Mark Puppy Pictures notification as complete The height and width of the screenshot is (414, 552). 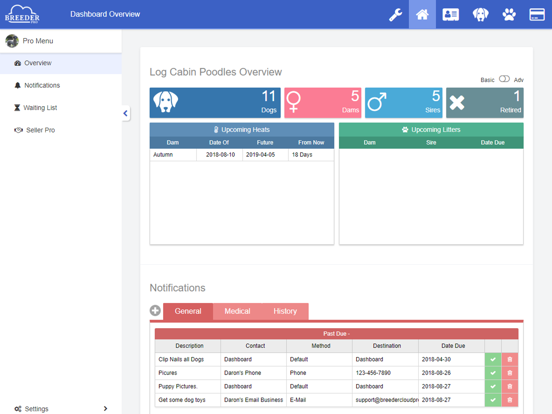[493, 387]
